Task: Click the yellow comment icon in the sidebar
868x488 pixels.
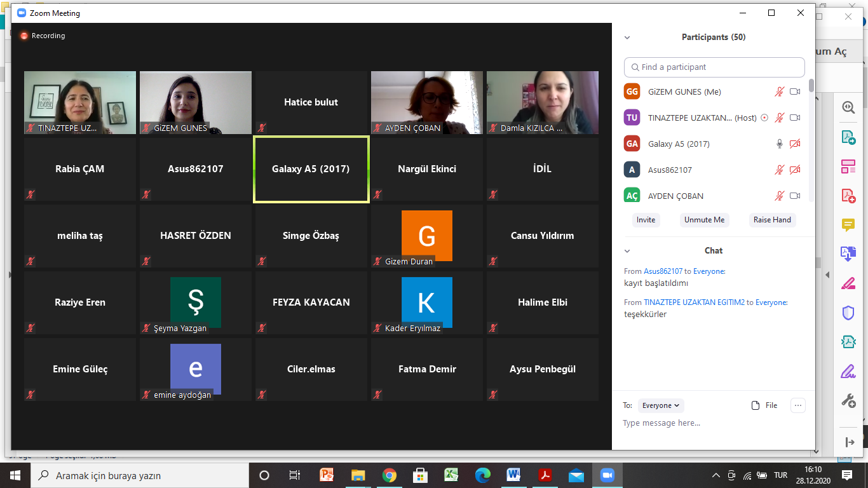Action: coord(848,224)
